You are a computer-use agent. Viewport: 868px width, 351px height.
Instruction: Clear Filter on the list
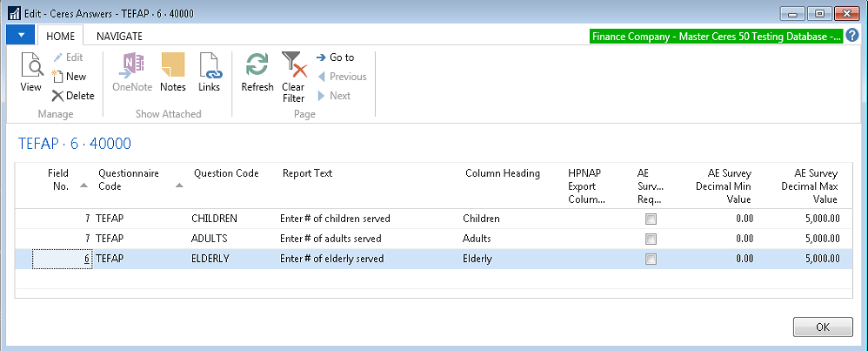293,77
